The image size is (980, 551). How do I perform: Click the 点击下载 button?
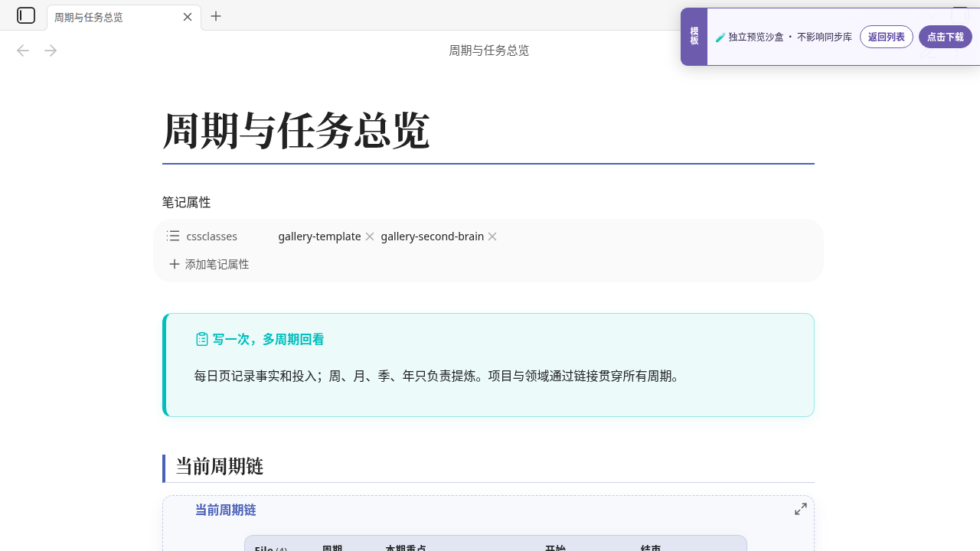coord(946,37)
